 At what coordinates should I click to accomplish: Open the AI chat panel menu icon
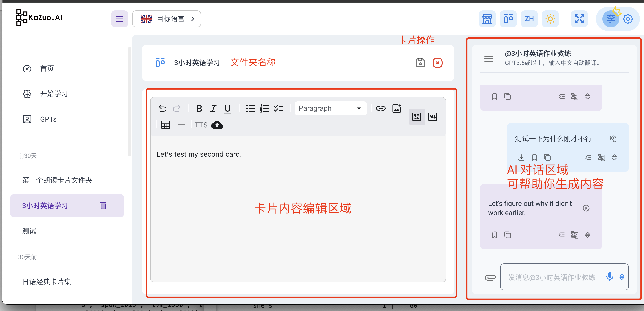[x=488, y=59]
